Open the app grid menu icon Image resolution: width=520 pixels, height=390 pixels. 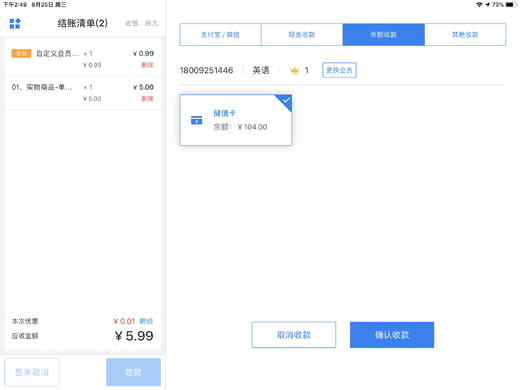pos(15,24)
